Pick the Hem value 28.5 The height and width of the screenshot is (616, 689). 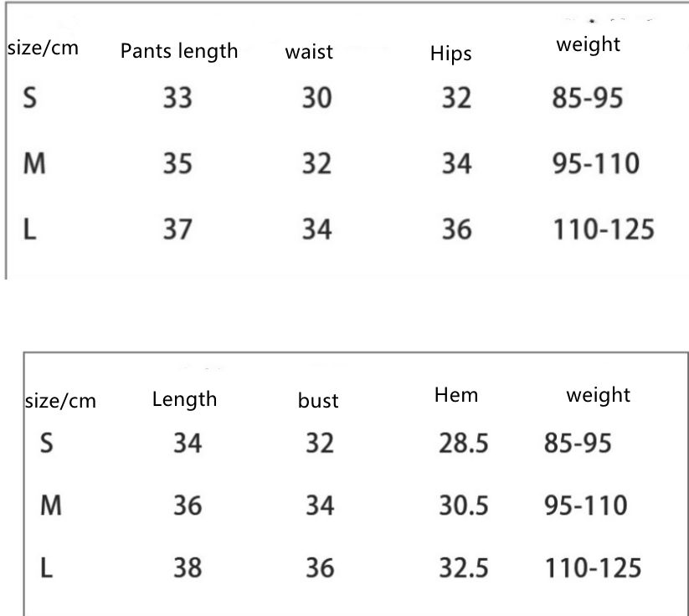463,443
